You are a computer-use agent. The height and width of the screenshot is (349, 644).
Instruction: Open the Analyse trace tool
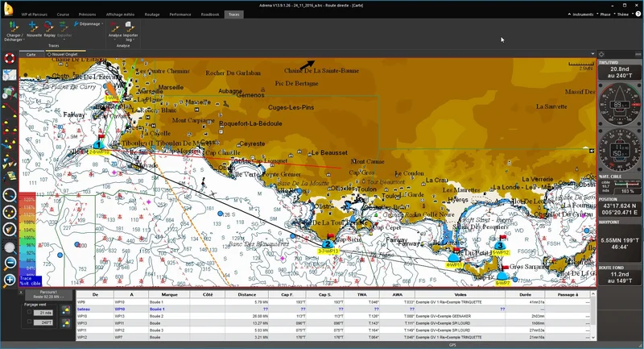pos(114,27)
